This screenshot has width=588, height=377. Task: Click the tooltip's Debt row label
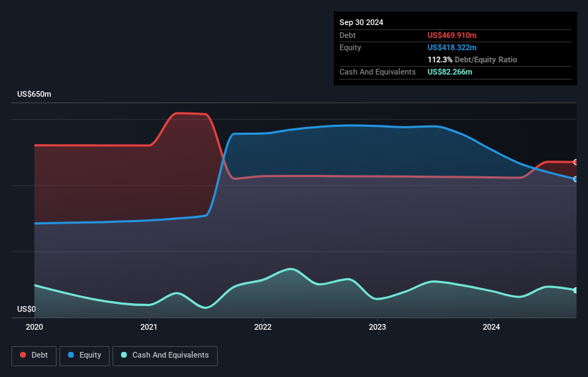coord(347,35)
